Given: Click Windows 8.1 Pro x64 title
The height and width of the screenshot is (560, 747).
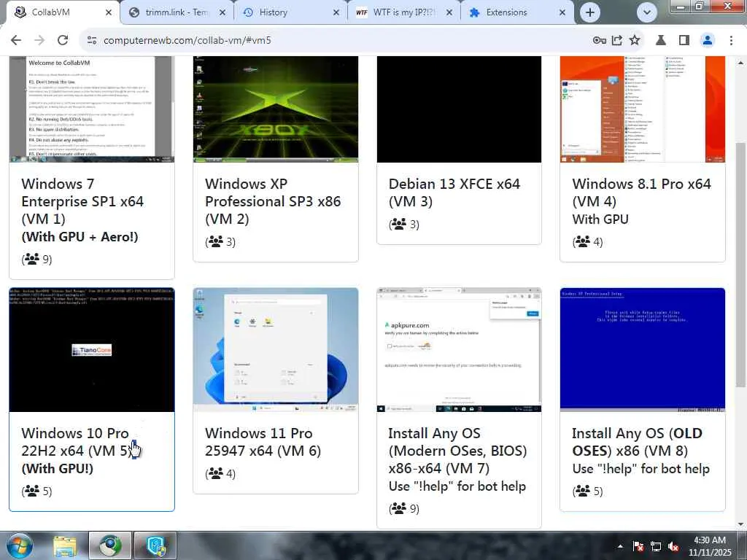Looking at the screenshot, I should 642,192.
